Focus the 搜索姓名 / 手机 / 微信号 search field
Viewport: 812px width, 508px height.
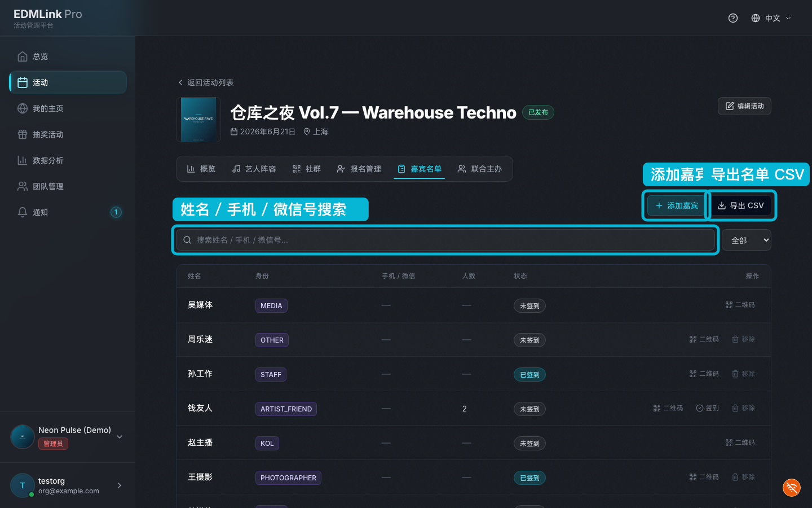click(445, 240)
